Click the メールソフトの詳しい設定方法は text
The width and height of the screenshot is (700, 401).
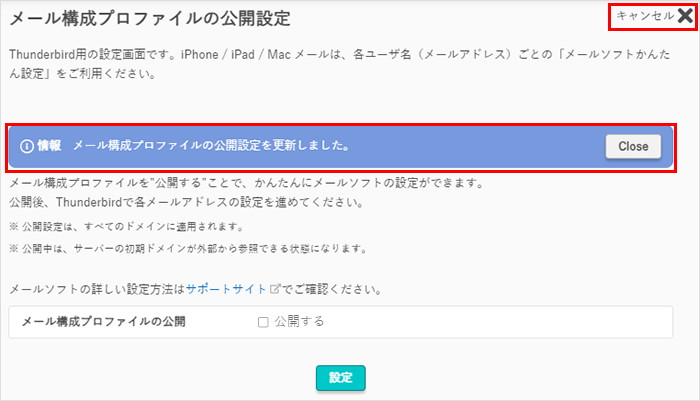tap(96, 290)
